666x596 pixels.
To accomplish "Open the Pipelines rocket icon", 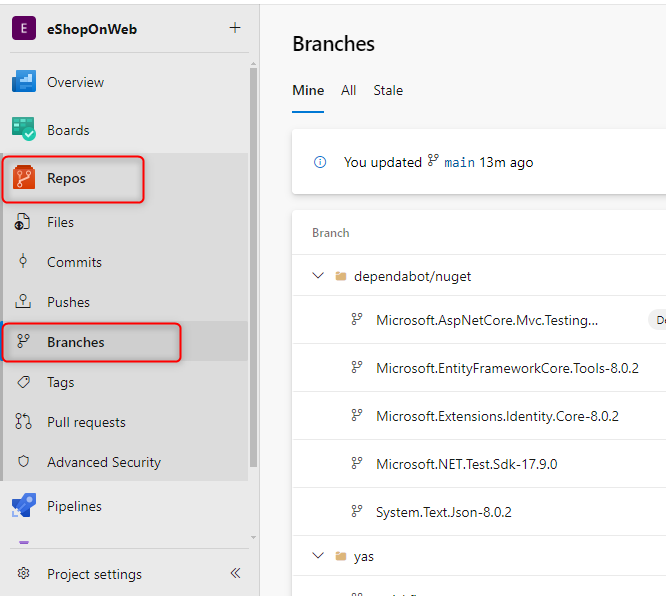I will 24,506.
